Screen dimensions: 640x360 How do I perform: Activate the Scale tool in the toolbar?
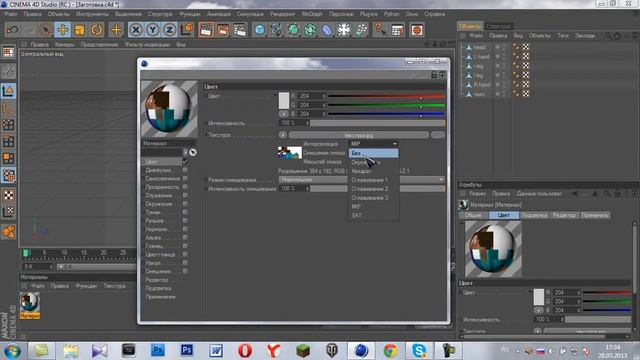tap(80, 30)
